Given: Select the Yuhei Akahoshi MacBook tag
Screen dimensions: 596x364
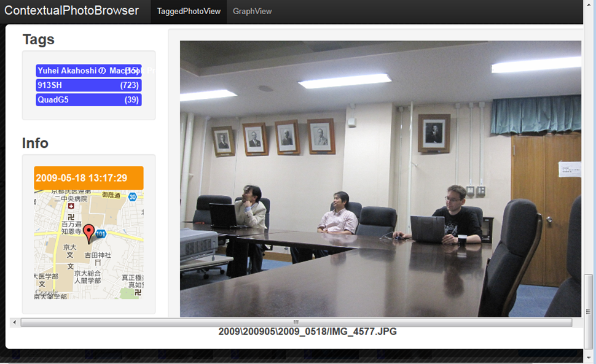Looking at the screenshot, I should point(88,71).
